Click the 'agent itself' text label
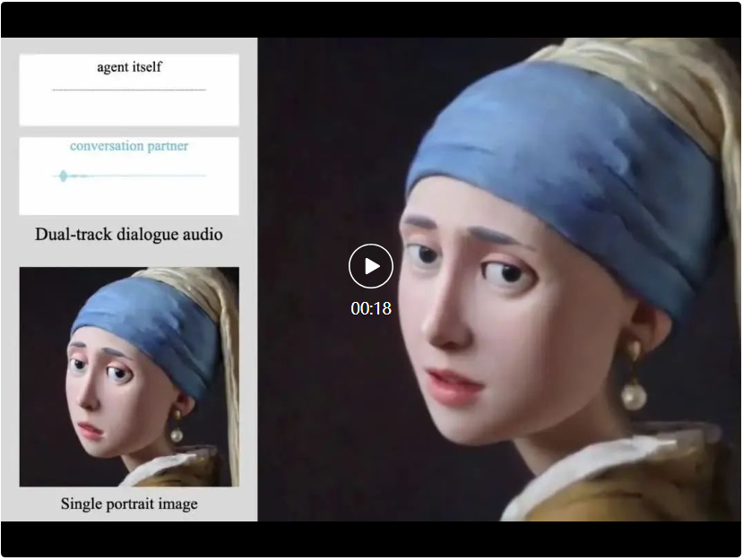743x560 pixels. (129, 67)
